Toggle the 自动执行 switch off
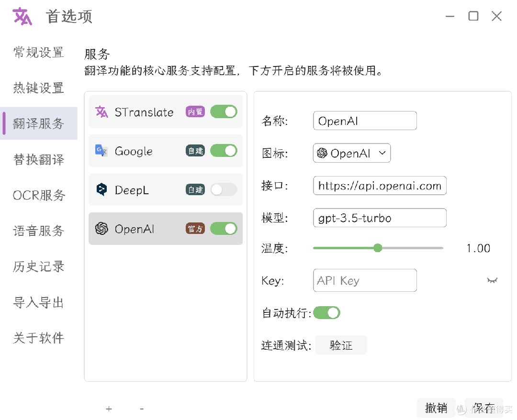The image size is (517, 420). tap(327, 313)
